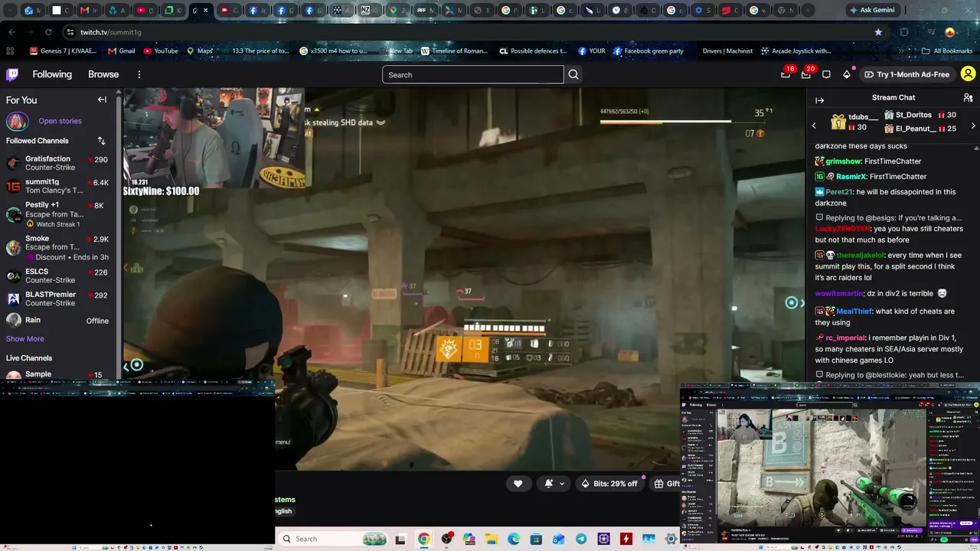The height and width of the screenshot is (551, 980).
Task: Collapse the For You sidebar
Action: click(x=102, y=99)
